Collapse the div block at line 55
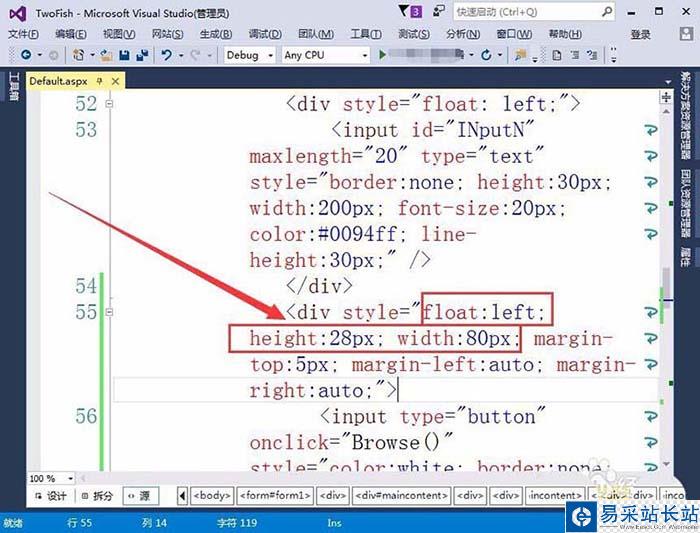The image size is (700, 533). 109,312
